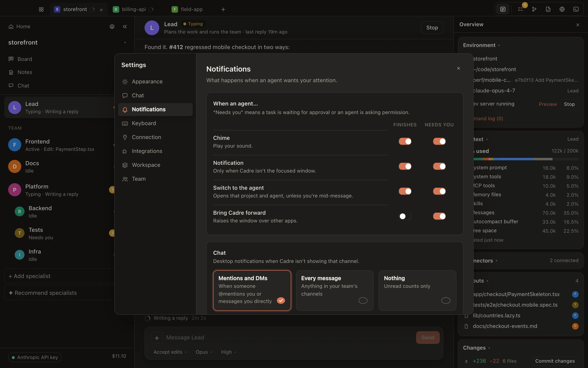This screenshot has width=588, height=368.
Task: Open the globe browser icon in the top toolbar
Action: click(x=562, y=9)
